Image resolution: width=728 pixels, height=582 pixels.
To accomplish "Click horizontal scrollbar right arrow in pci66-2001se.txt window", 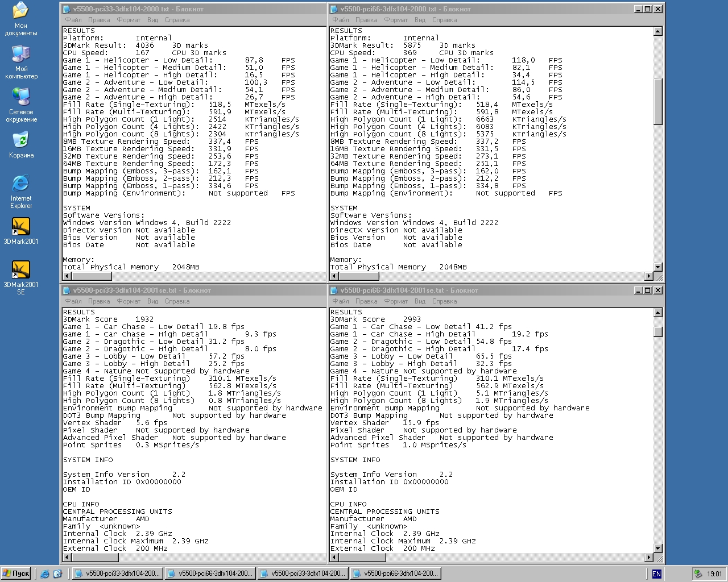I will click(649, 558).
